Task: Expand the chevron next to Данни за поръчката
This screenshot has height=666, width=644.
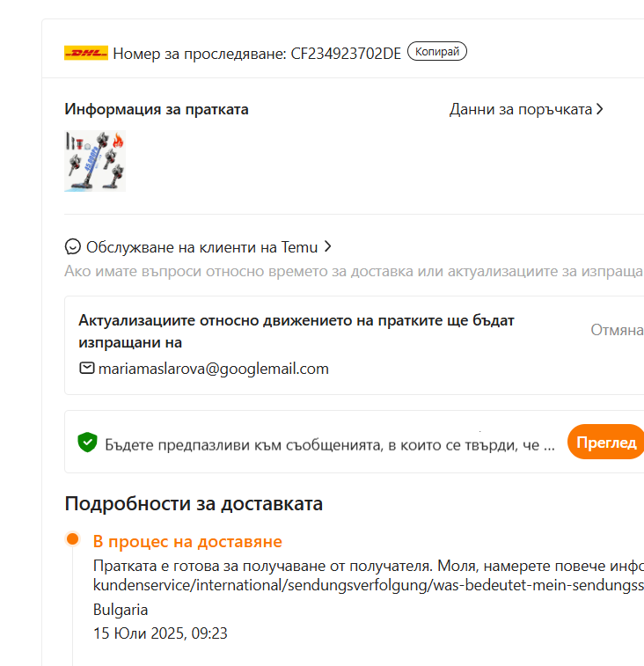Action: tap(600, 109)
